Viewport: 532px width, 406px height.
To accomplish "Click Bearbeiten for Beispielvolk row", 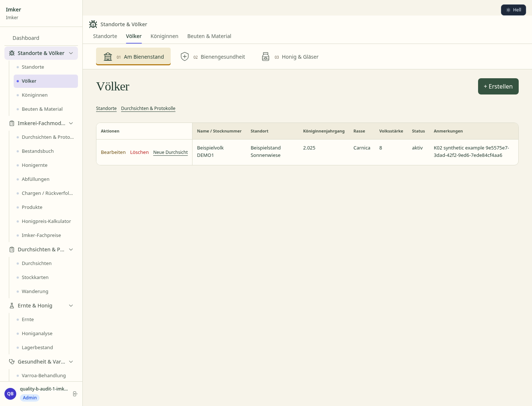I will (113, 152).
